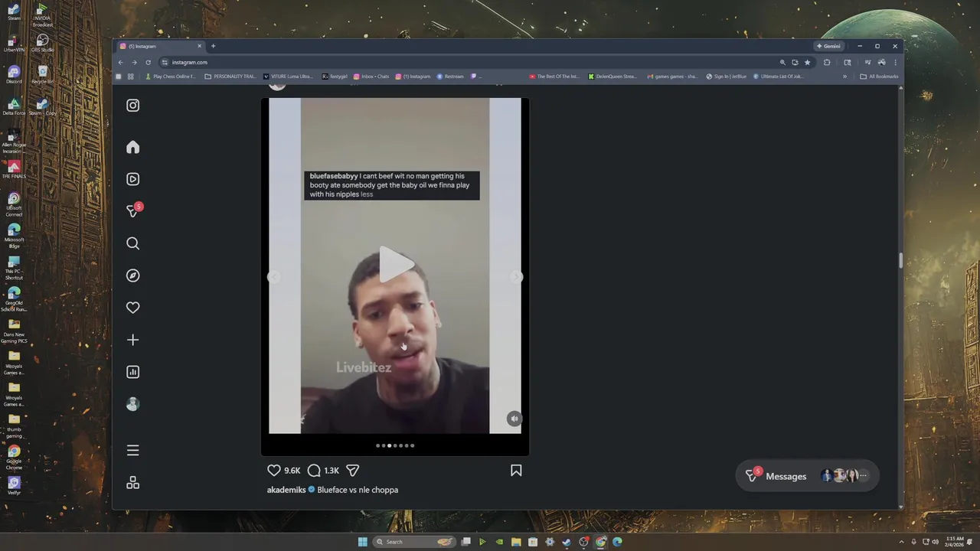The image size is (980, 551).
Task: Open the Sign In | JetBlue bookmark
Action: [726, 77]
